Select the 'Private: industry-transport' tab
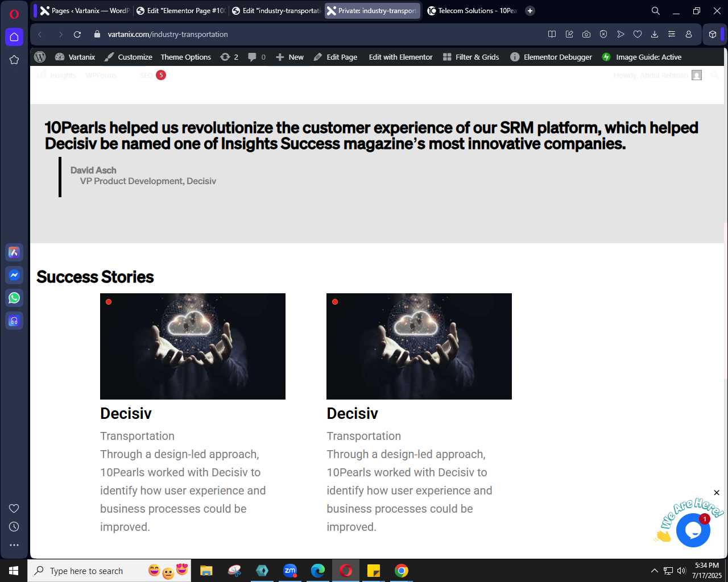This screenshot has width=728, height=582. pyautogui.click(x=373, y=11)
